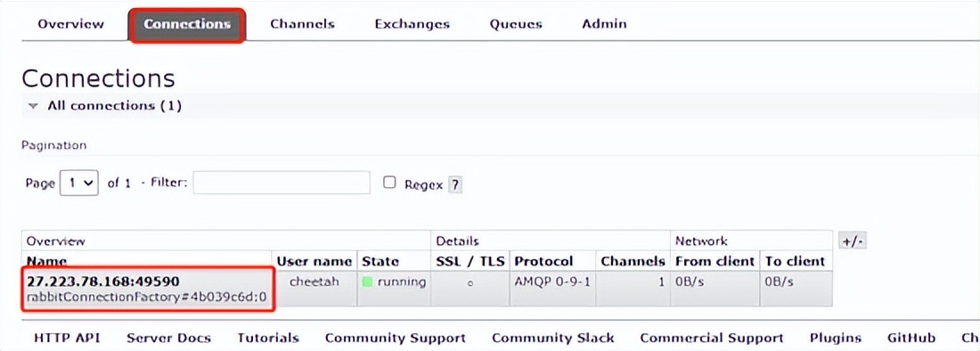The height and width of the screenshot is (351, 980).
Task: Open the Plugins footer link
Action: [x=836, y=338]
